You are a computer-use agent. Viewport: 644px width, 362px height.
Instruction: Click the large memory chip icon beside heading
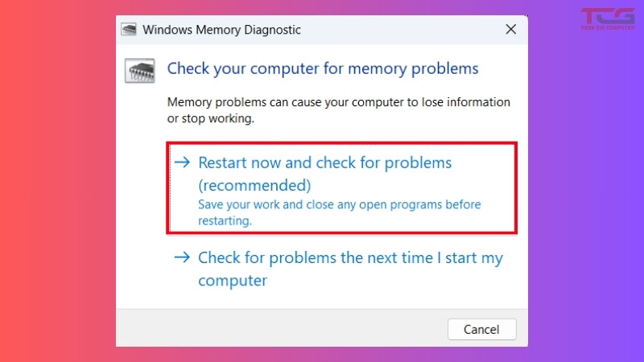click(140, 70)
